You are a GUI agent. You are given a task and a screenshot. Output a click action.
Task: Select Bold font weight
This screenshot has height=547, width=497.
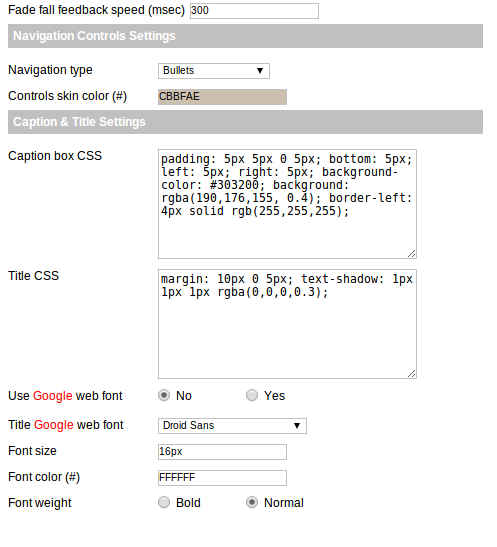[164, 502]
